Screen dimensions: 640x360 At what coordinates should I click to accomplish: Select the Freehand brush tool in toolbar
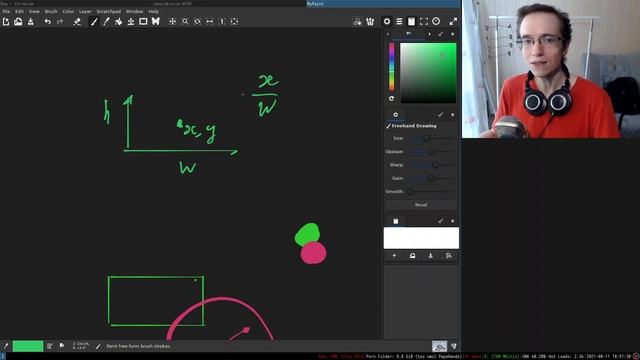(x=94, y=22)
